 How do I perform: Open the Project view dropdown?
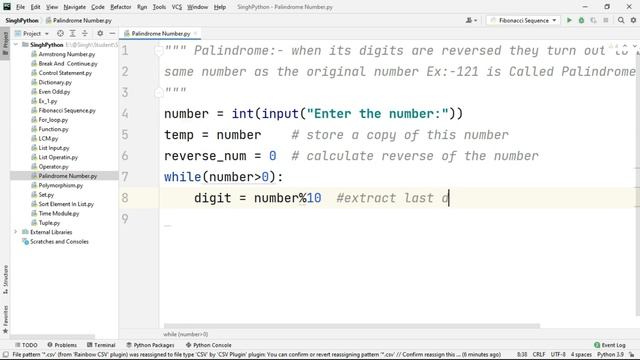(32, 33)
